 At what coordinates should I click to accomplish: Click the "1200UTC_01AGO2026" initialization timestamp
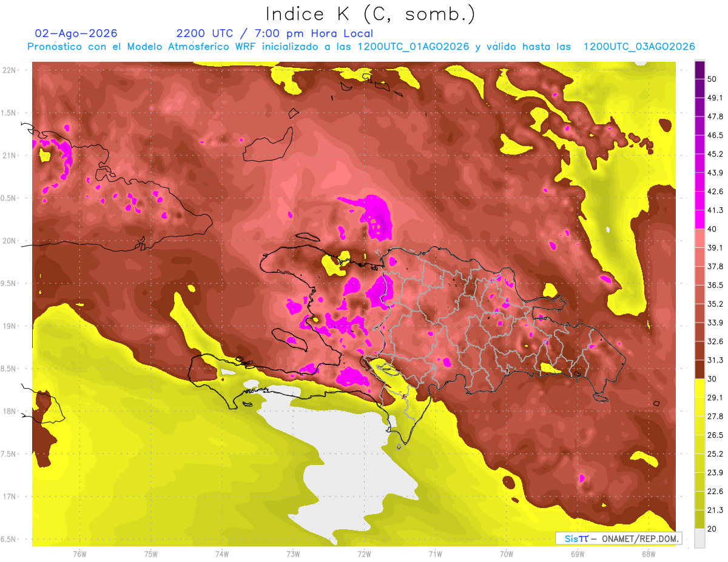pos(413,47)
